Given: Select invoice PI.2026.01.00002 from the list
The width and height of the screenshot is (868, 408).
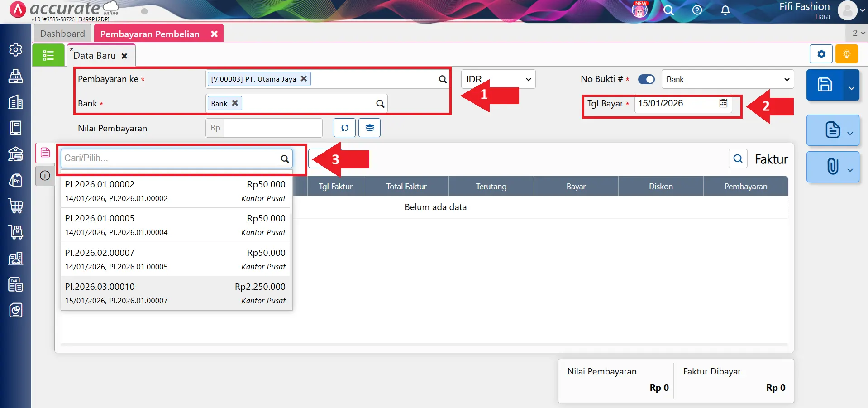Looking at the screenshot, I should 176,191.
